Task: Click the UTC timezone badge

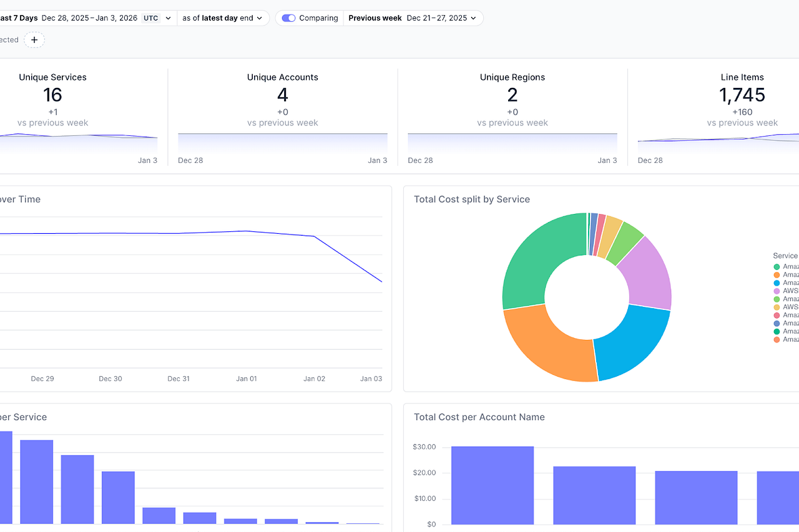Action: tap(151, 18)
